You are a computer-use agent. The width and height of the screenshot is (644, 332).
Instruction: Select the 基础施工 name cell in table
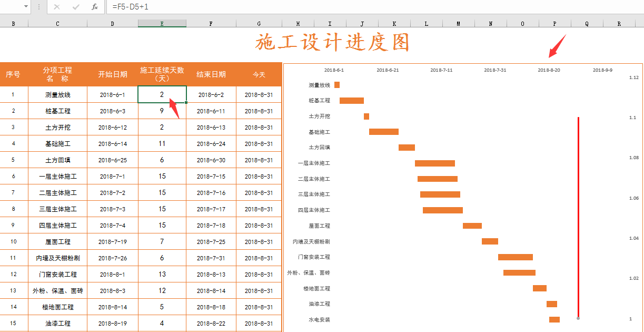point(57,144)
